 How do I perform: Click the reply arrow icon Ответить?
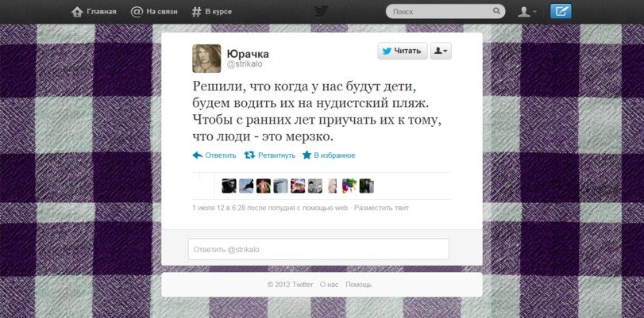pyautogui.click(x=198, y=155)
